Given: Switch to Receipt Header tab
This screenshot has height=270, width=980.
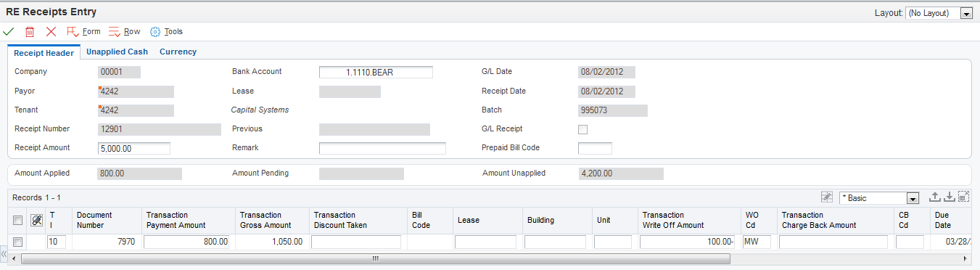Looking at the screenshot, I should [x=44, y=52].
